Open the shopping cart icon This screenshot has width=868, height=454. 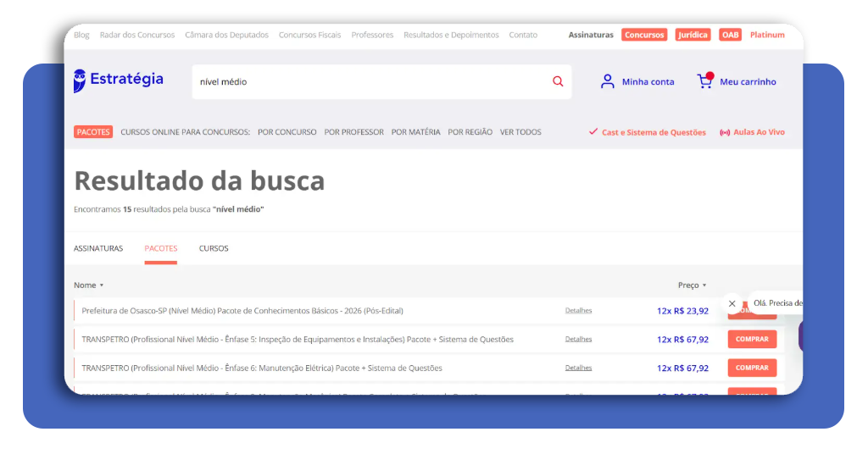pos(704,80)
